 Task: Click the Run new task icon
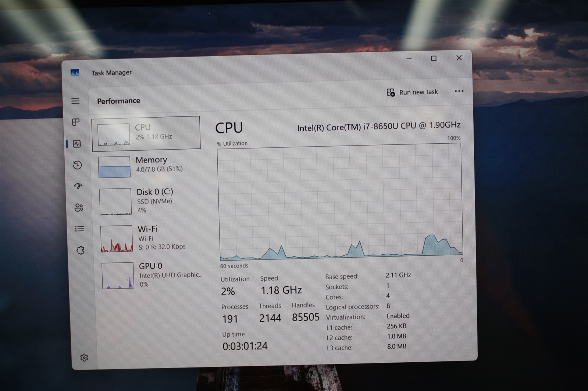391,92
